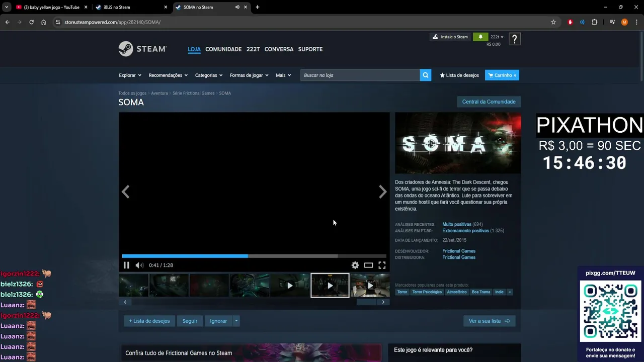Viewport: 644px width, 362px height.
Task: Open a new Chrome tab
Action: click(x=258, y=7)
